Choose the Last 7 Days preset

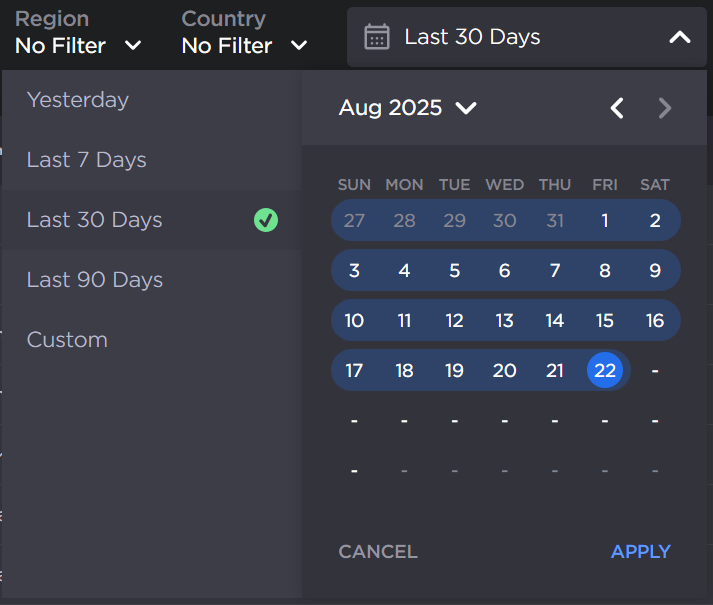[x=87, y=160]
